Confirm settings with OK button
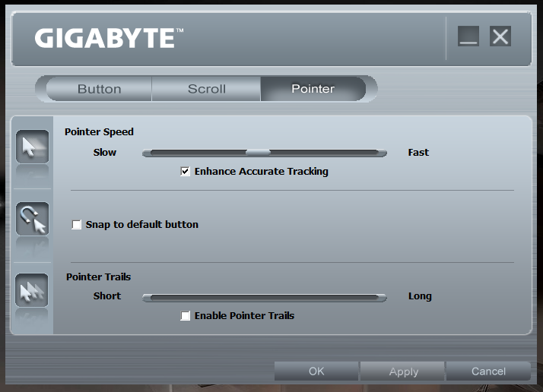 tap(316, 371)
